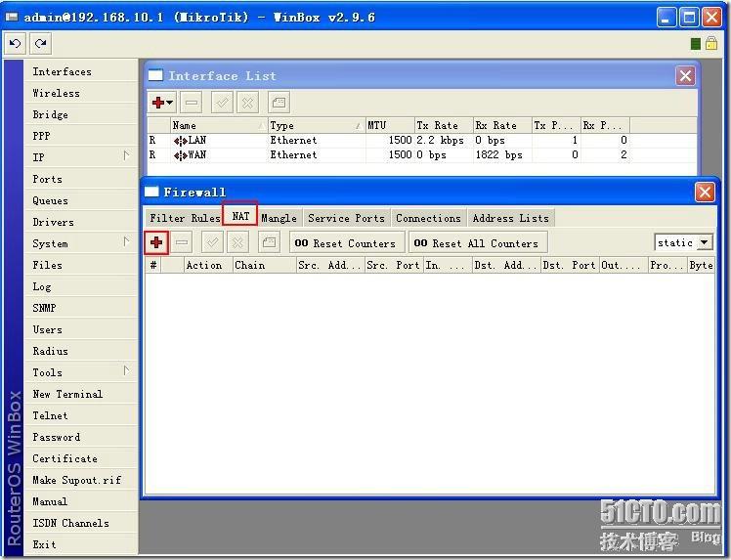The width and height of the screenshot is (731, 560).
Task: Select the WAN row's 1822 bps value
Action: tap(498, 154)
